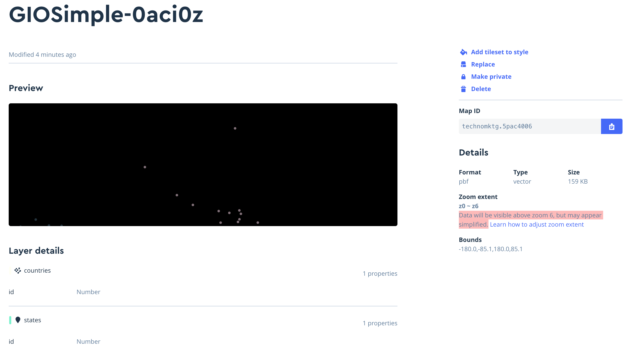Click the green color strip beside states layer

tap(10, 320)
